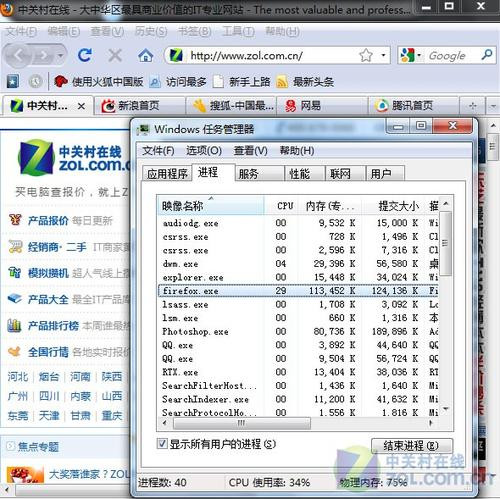Select the RTX.exe process row
500x499 pixels.
click(299, 372)
